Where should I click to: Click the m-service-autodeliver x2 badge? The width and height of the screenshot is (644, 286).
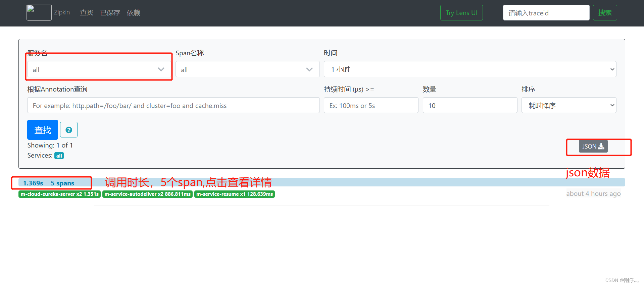click(147, 194)
